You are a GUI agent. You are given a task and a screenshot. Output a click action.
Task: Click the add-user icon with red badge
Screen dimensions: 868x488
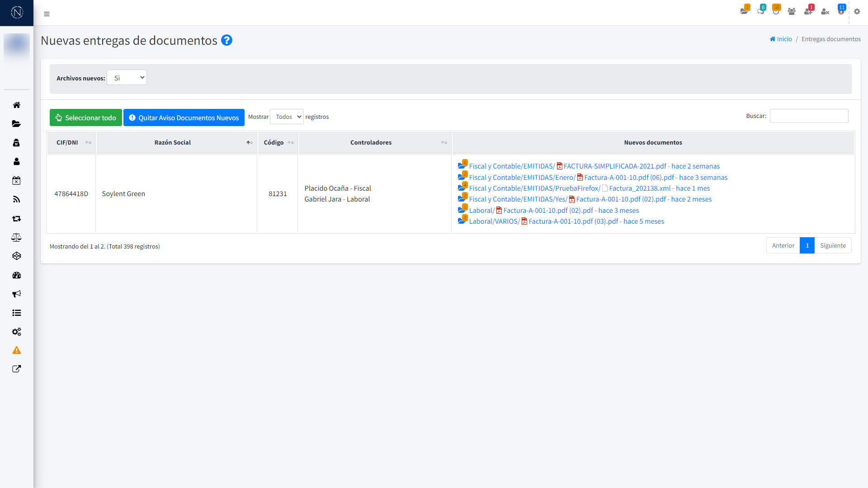[x=808, y=11]
